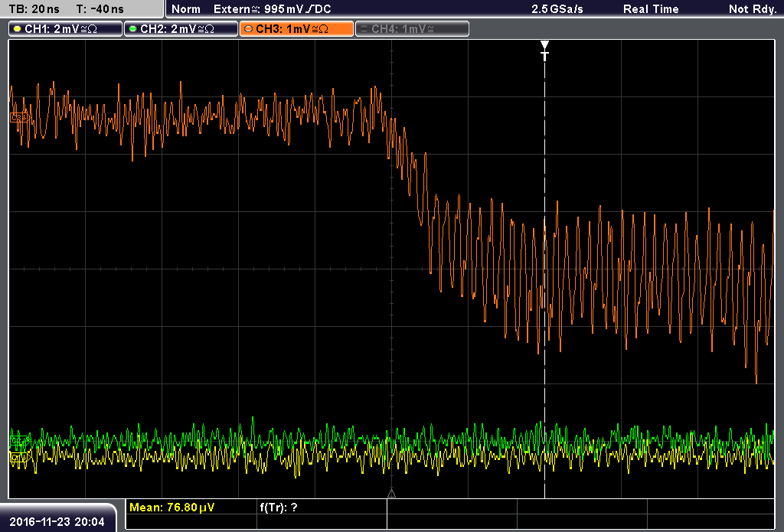Click the Mean: 76.80 µV measurement
784x532 pixels.
tap(171, 508)
